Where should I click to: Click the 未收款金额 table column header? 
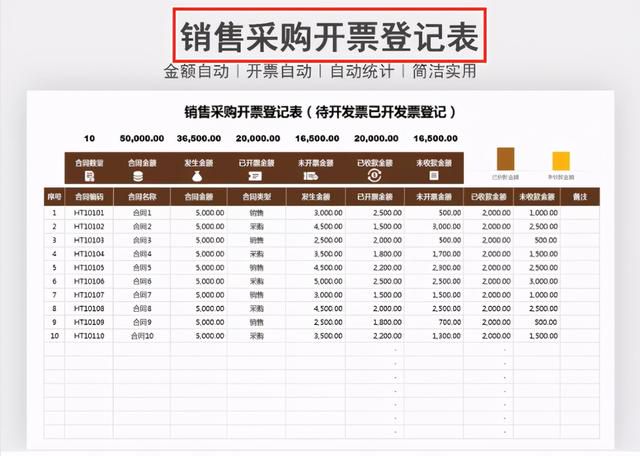click(537, 197)
